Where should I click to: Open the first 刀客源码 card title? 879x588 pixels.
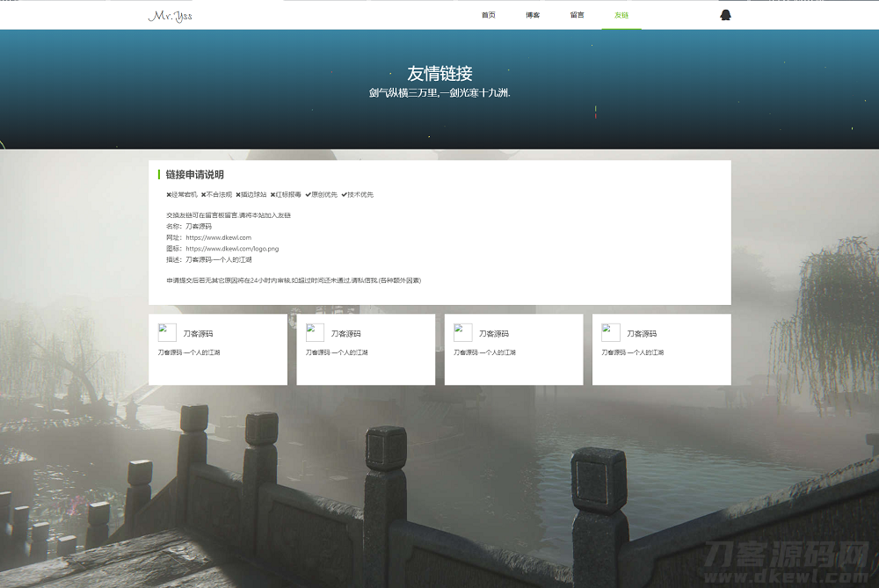pyautogui.click(x=198, y=334)
